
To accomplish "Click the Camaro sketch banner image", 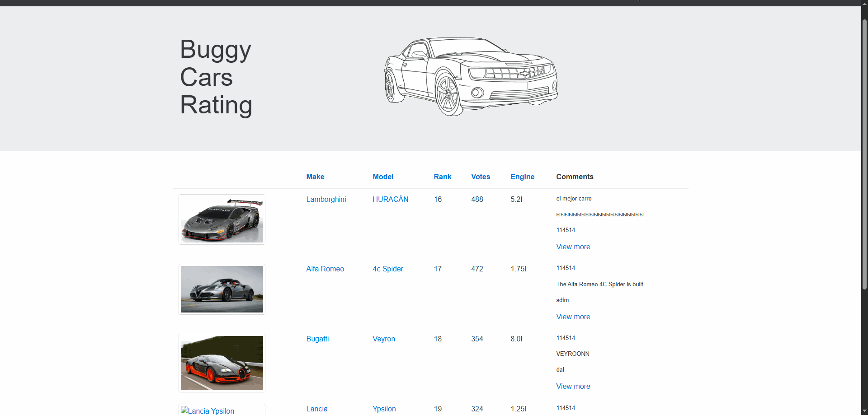I will click(x=471, y=76).
